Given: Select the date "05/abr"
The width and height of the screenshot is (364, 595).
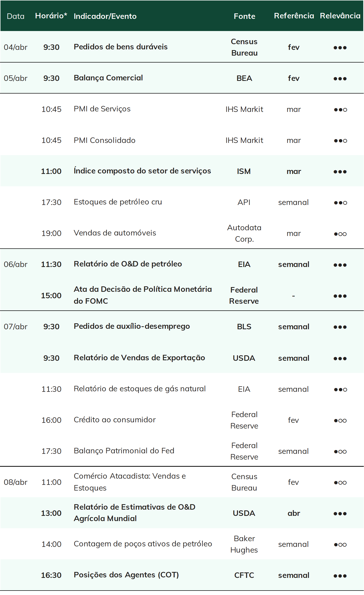Looking at the screenshot, I should (x=16, y=78).
